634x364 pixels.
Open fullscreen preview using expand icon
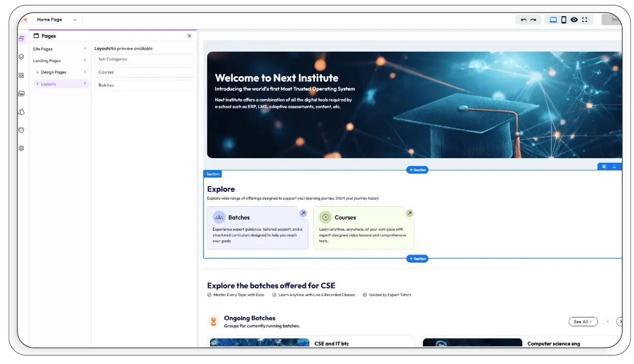pos(584,19)
